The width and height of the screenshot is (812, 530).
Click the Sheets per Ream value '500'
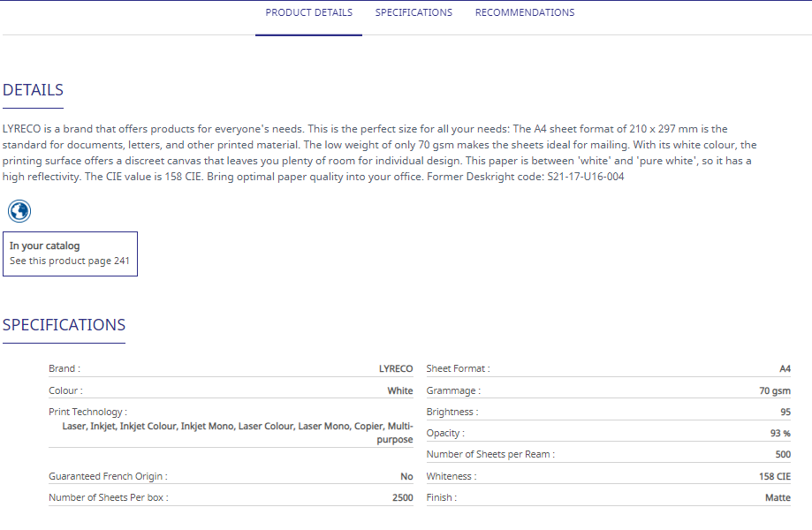pos(783,454)
